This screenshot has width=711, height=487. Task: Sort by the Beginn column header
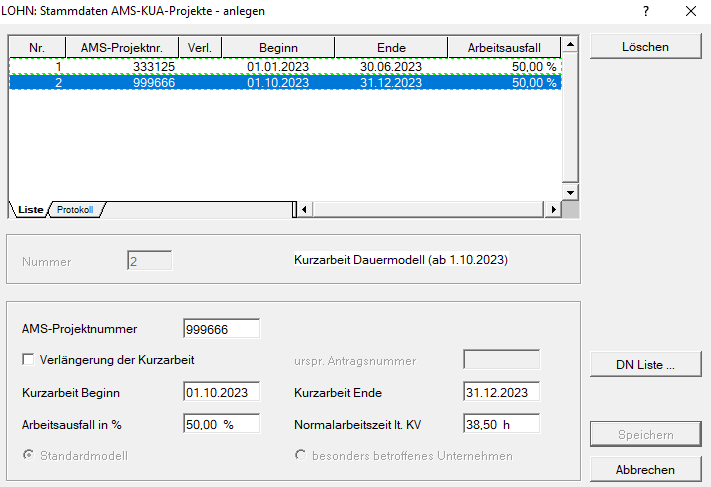coord(277,47)
